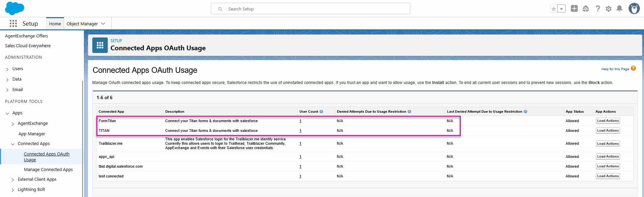Click the orange help icon beside Help for this Page
The height and width of the screenshot is (197, 644).
633,68
